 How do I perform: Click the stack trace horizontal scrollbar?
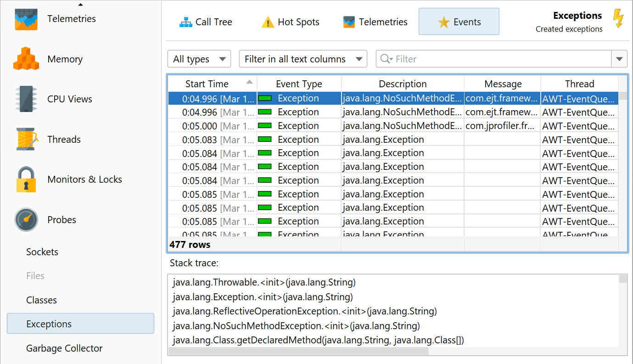[x=298, y=352]
